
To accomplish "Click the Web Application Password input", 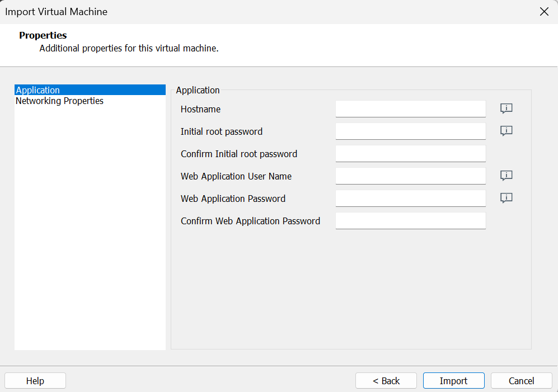I will [x=410, y=199].
